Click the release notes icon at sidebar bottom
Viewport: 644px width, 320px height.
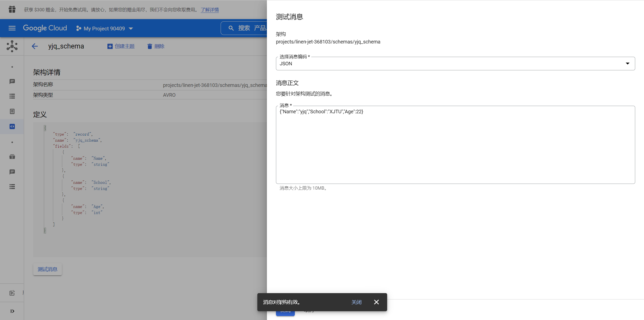point(12,293)
